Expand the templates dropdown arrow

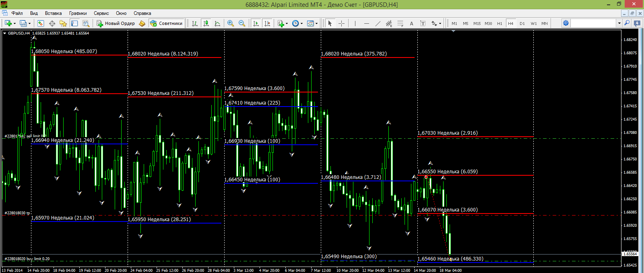[x=317, y=23]
